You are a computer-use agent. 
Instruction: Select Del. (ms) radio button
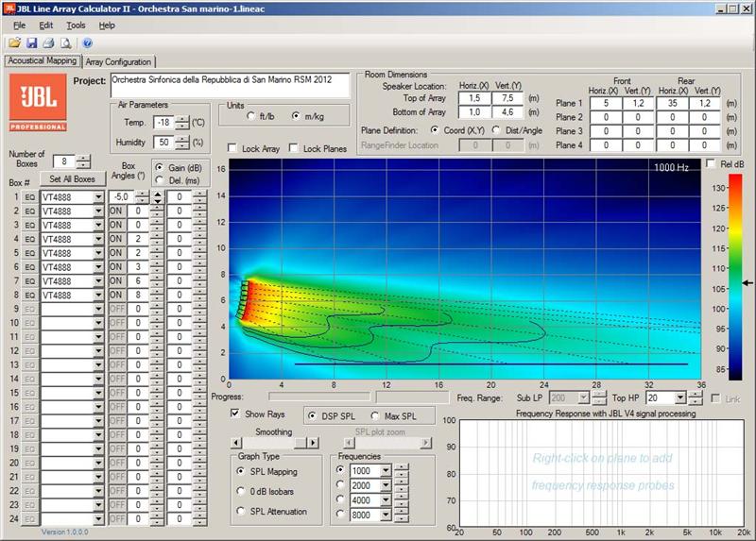pos(159,180)
